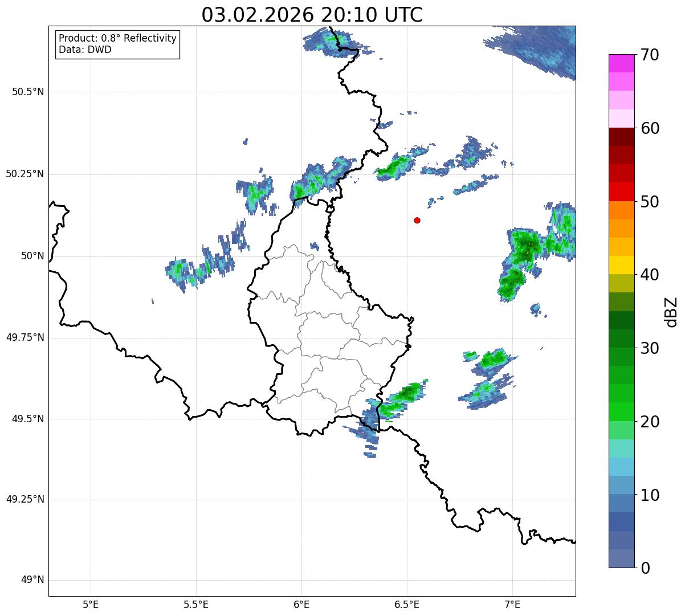
Task: Click the 50.5°N latitude tick label
Action: coord(28,92)
